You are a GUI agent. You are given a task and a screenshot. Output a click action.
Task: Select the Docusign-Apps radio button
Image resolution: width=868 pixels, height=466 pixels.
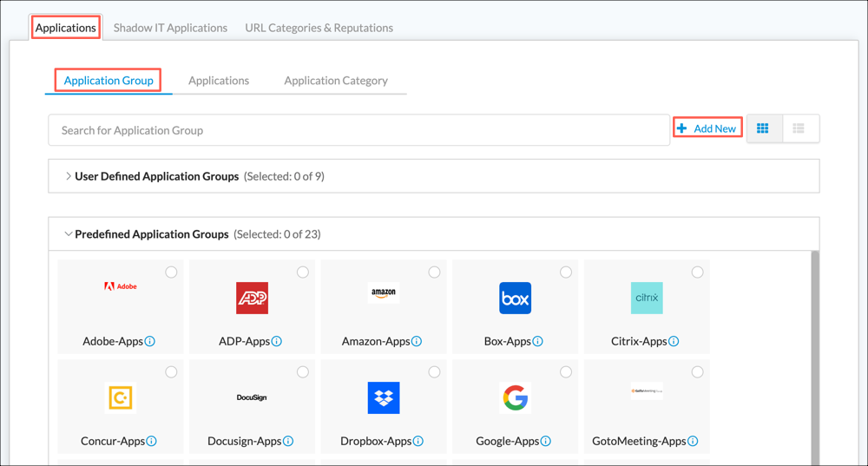[303, 372]
